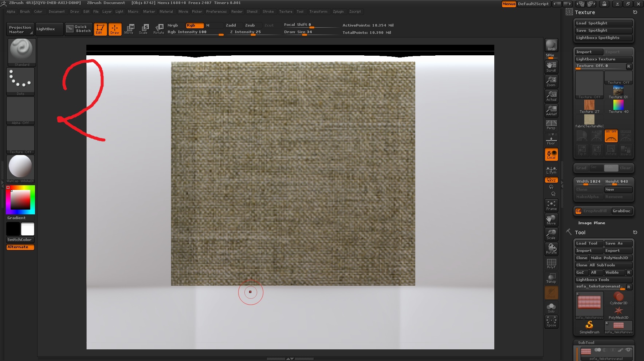Toggle PolyF polyframe display

pos(551,263)
